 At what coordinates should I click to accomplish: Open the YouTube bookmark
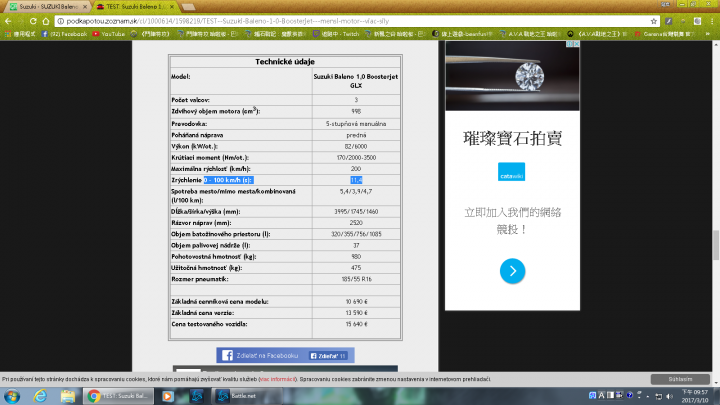click(109, 34)
